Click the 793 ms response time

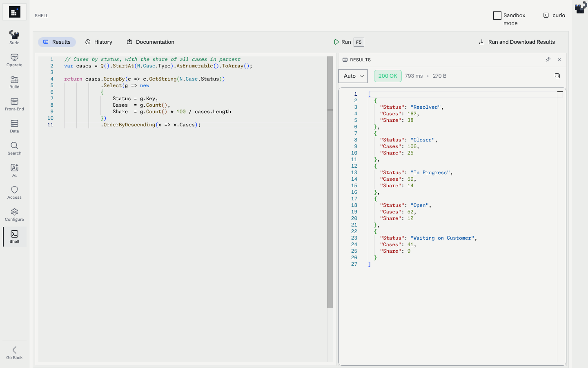point(414,76)
